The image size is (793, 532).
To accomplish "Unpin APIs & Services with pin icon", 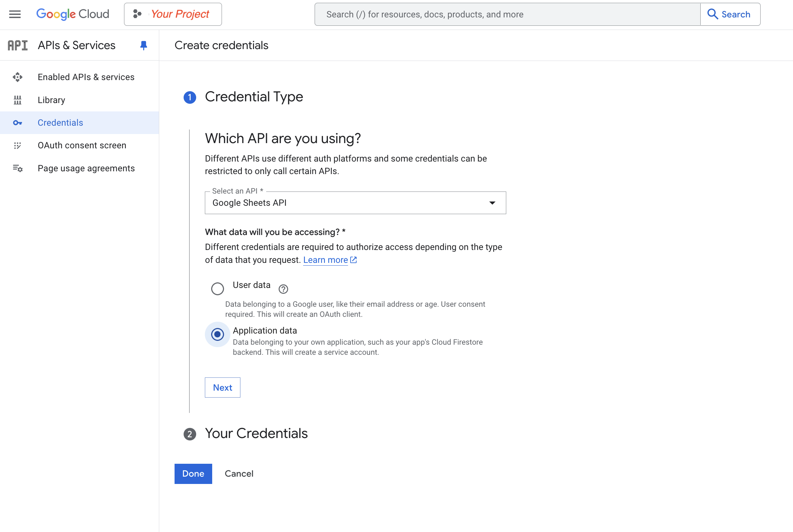I will click(x=144, y=46).
